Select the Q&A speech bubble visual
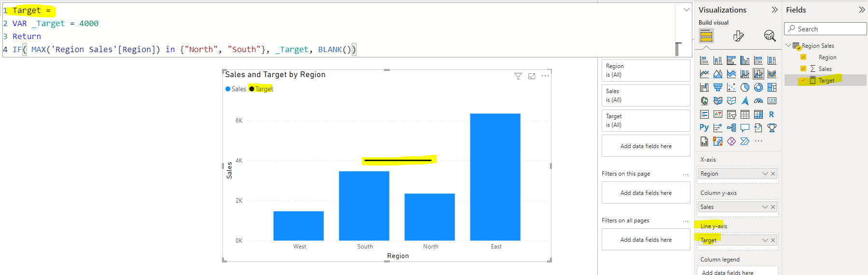The width and height of the screenshot is (868, 275). point(745,128)
